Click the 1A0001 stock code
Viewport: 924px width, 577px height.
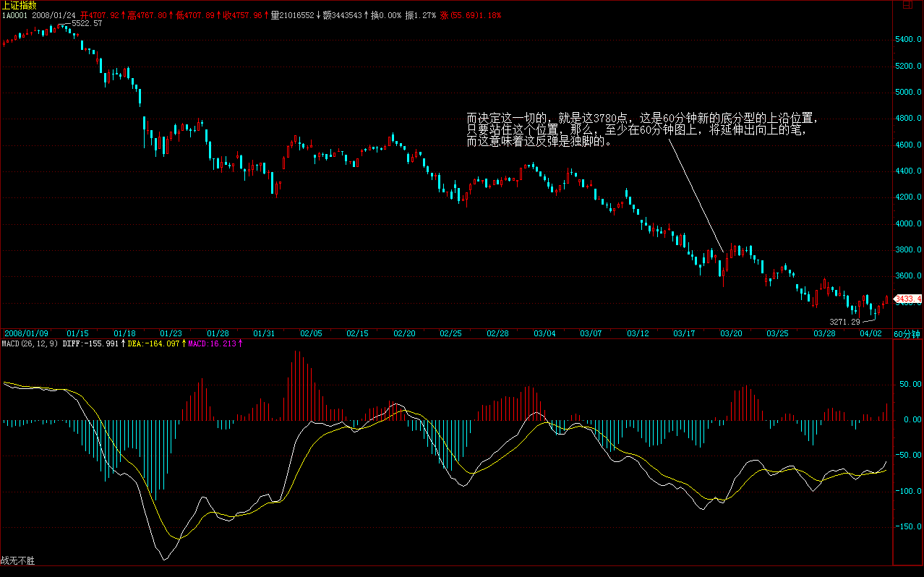(13, 14)
